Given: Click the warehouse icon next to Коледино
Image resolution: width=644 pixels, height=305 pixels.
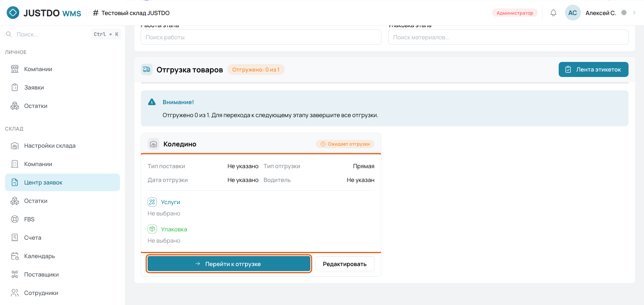Looking at the screenshot, I should click(x=153, y=144).
